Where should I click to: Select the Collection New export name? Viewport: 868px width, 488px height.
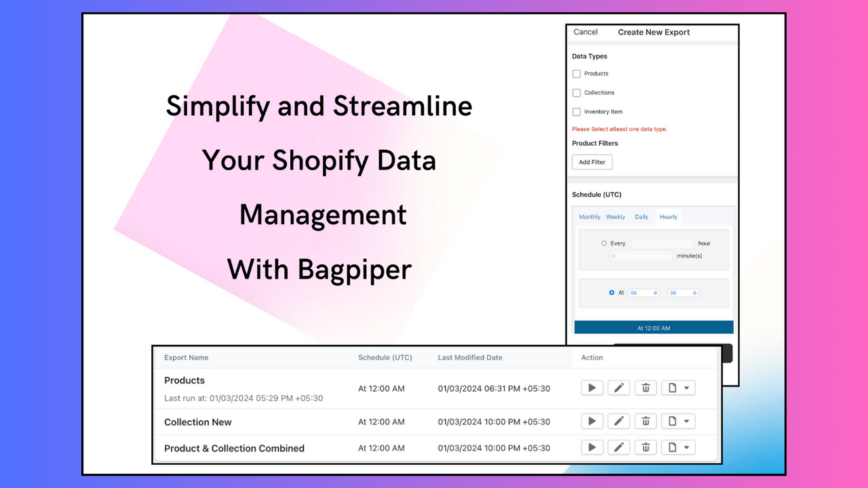point(198,422)
